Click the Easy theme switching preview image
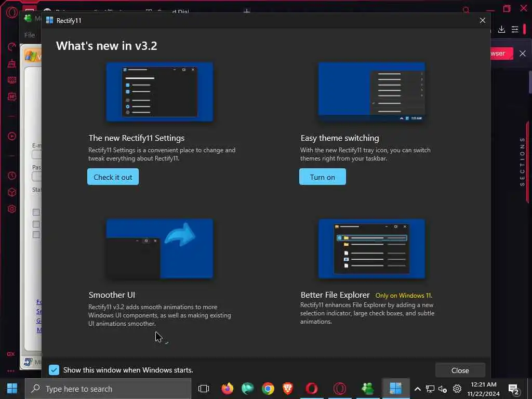 [x=371, y=92]
